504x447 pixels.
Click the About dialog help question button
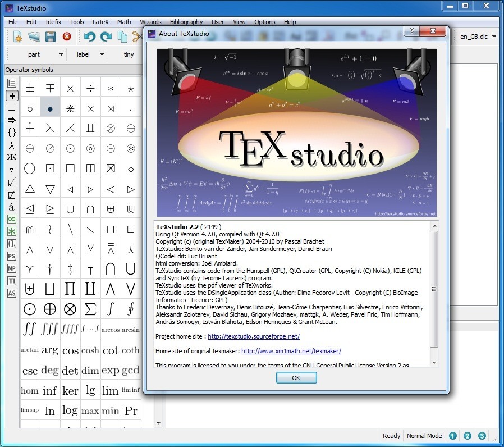pyautogui.click(x=412, y=31)
